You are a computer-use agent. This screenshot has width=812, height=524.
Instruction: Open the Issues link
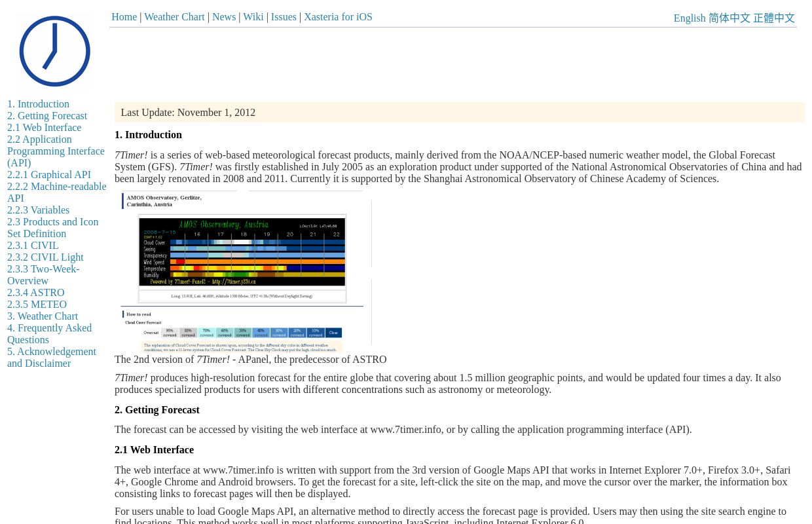(284, 17)
